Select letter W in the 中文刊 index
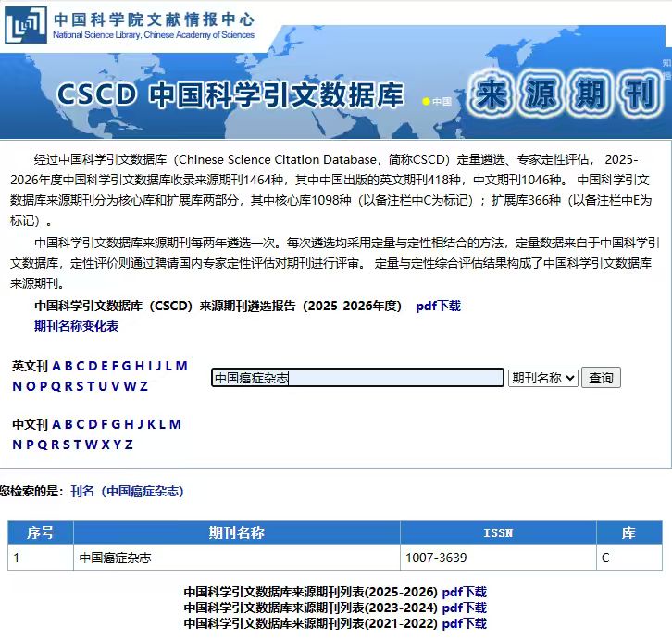This screenshot has height=639, width=672. coord(92,445)
